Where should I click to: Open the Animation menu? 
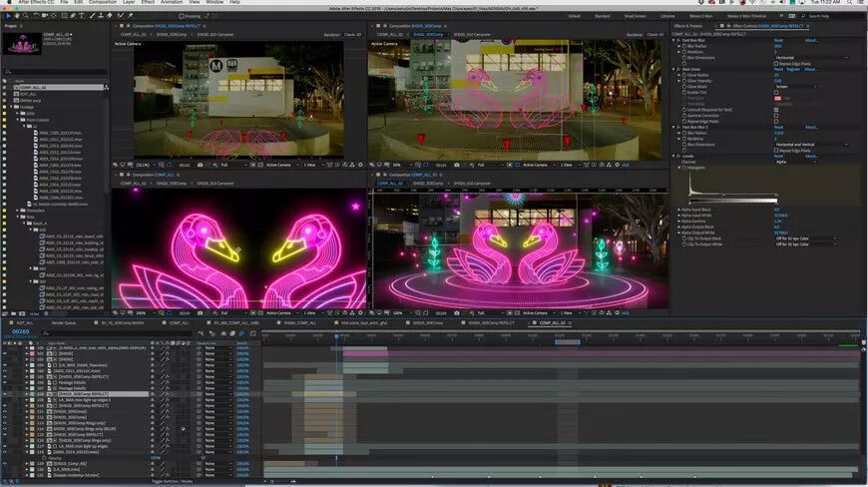click(172, 2)
